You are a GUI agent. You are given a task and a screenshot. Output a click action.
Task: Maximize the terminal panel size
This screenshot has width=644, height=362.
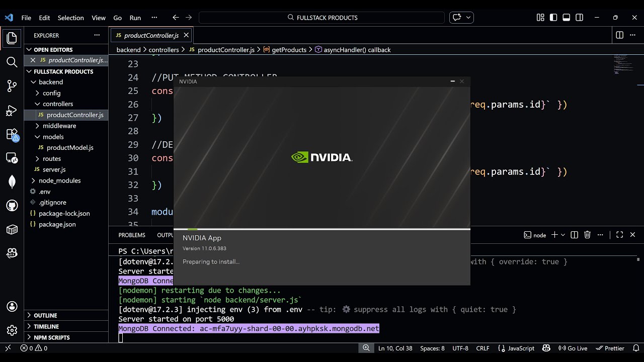pos(619,235)
